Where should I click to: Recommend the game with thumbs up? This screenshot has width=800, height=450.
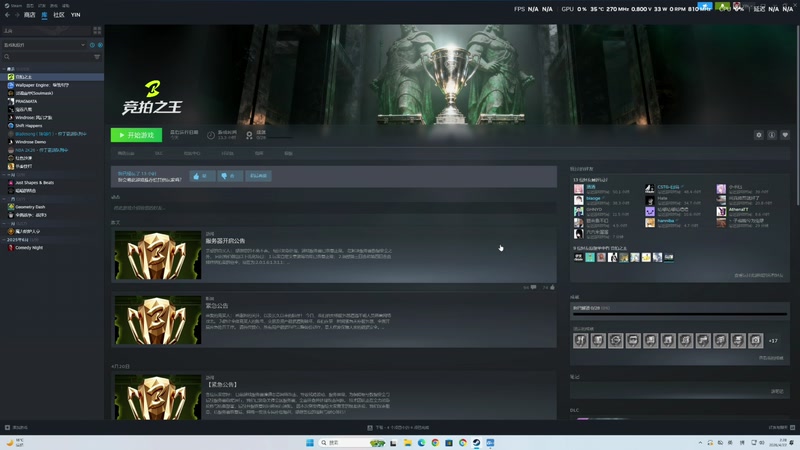(x=202, y=176)
